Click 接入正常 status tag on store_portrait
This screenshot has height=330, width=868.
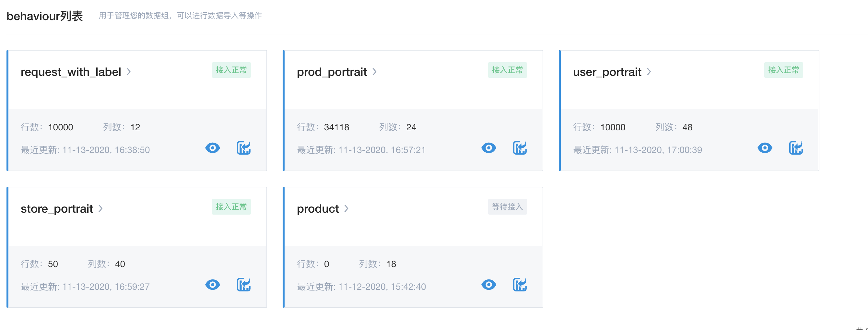tap(231, 206)
